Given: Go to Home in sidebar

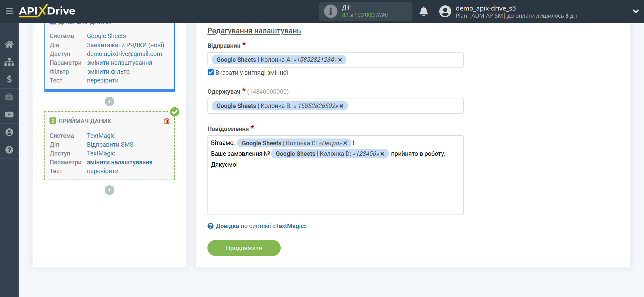Looking at the screenshot, I should (x=9, y=44).
